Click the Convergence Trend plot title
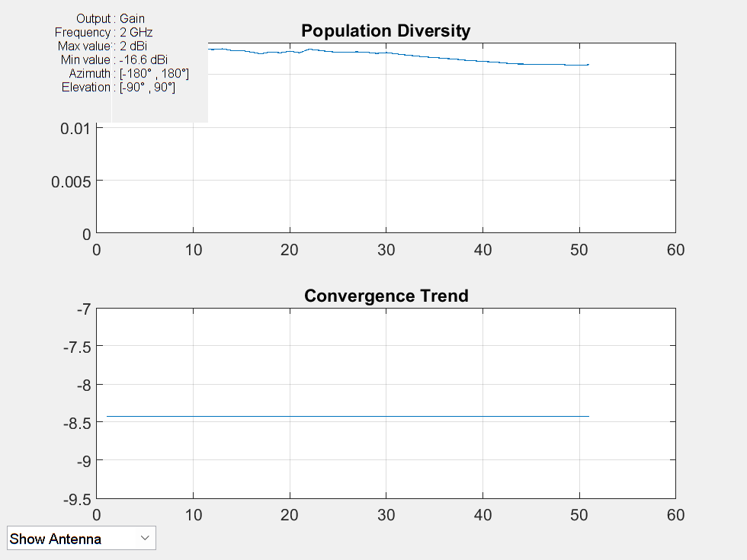747x560 pixels. (x=386, y=296)
